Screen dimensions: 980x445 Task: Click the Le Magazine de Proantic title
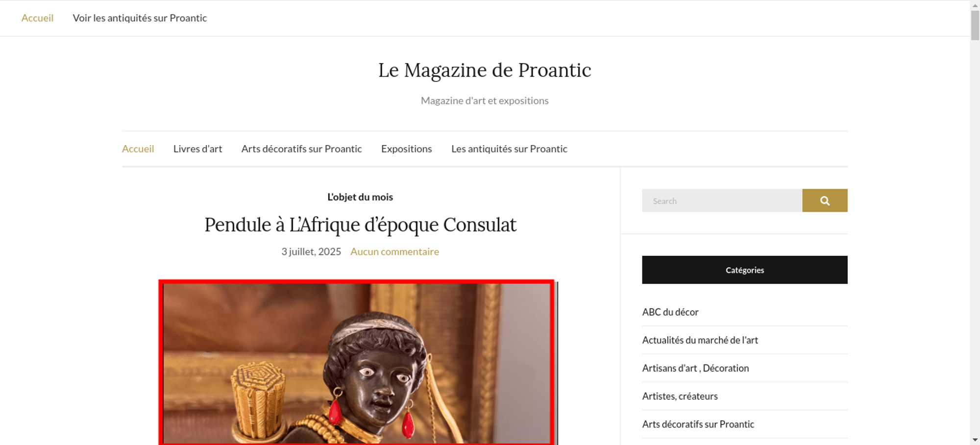coord(485,70)
